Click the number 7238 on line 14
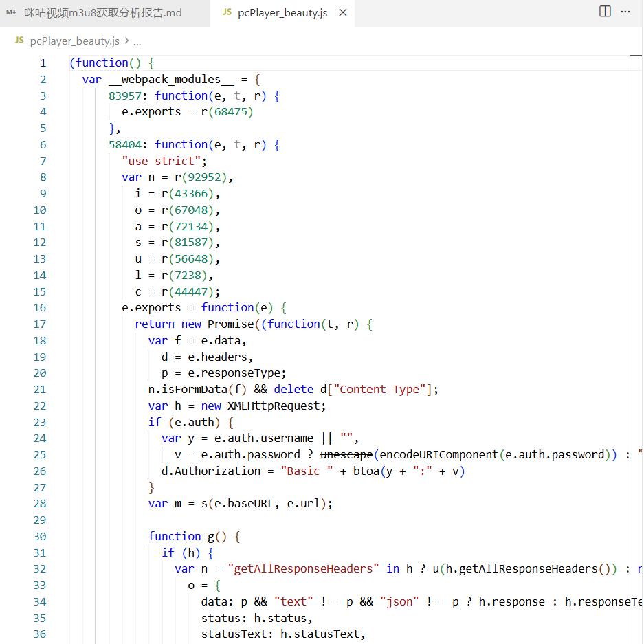This screenshot has width=644, height=644. (188, 275)
